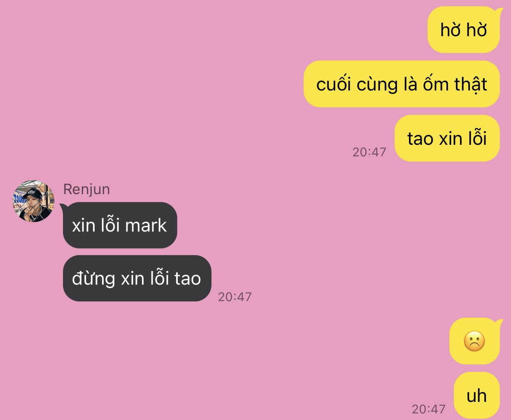The height and width of the screenshot is (420, 511).
Task: Tap the frowning face emoji
Action: [x=474, y=341]
